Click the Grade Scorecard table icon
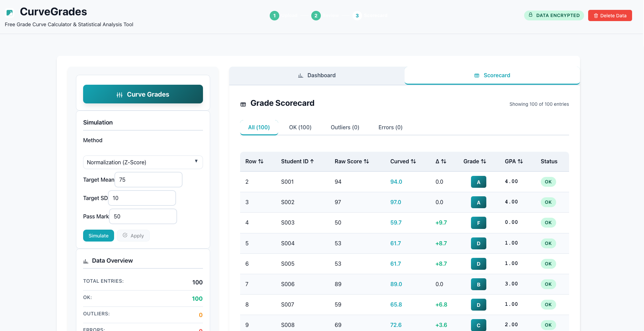Screen dimensions: 644x331 tap(243, 104)
